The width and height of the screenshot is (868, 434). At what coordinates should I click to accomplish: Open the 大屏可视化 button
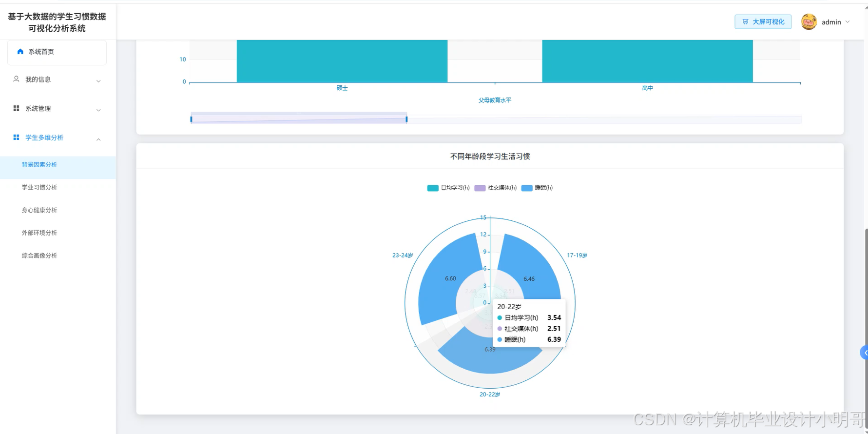point(763,22)
